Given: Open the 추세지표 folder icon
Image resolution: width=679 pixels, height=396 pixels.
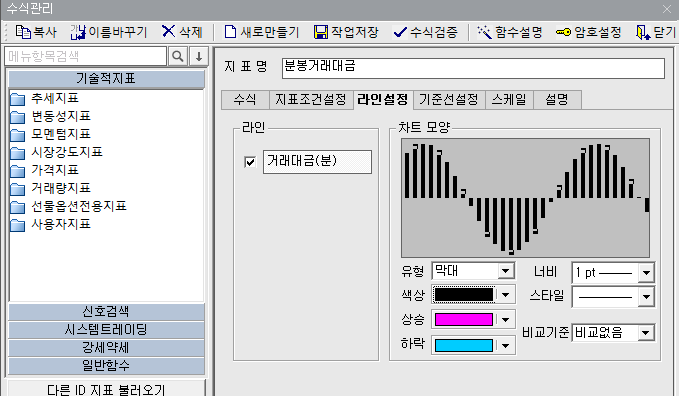Looking at the screenshot, I should tap(18, 99).
